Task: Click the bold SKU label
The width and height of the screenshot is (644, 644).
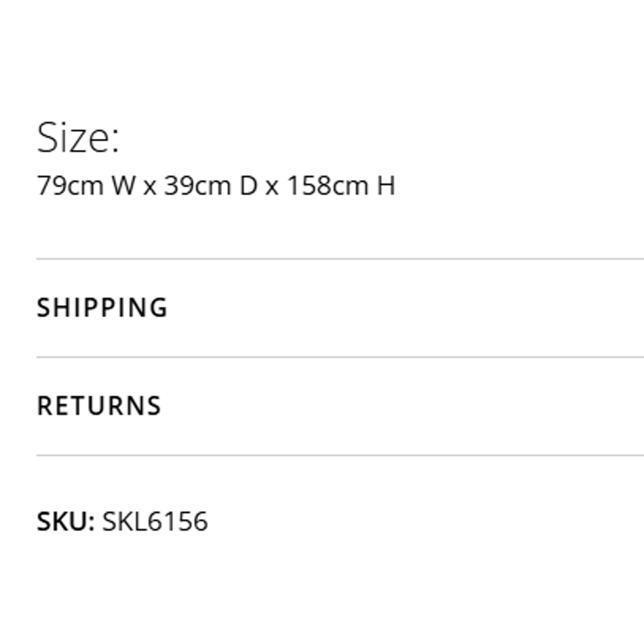Action: (66, 521)
